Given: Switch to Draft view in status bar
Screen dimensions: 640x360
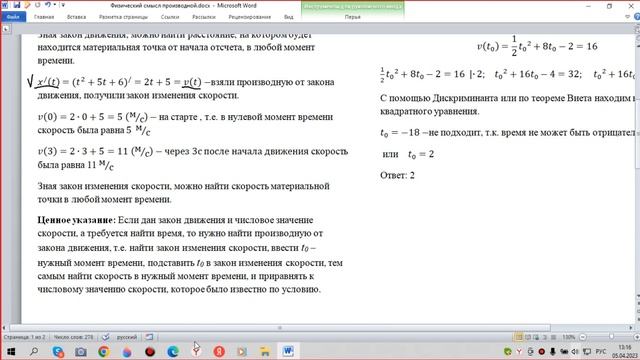Looking at the screenshot, I should [x=553, y=337].
